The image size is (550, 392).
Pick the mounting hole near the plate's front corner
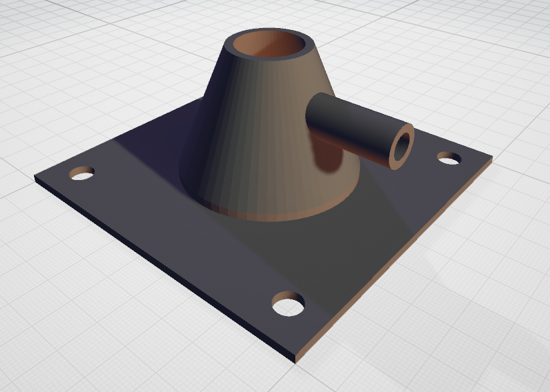pyautogui.click(x=288, y=303)
